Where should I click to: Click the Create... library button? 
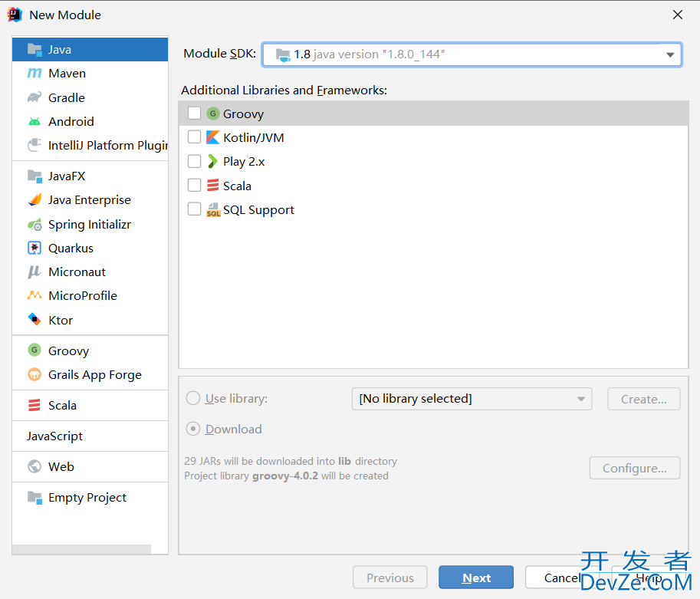pyautogui.click(x=644, y=399)
